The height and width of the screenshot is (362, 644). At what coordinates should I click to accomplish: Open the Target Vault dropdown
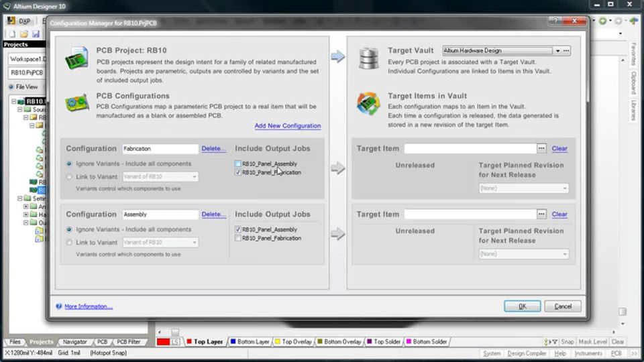557,51
